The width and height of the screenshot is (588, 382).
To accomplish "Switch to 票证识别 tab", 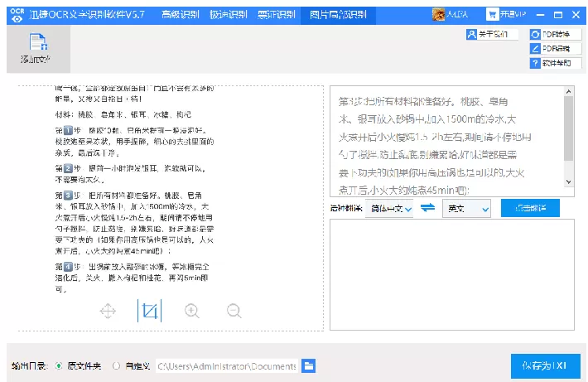I will tap(277, 15).
